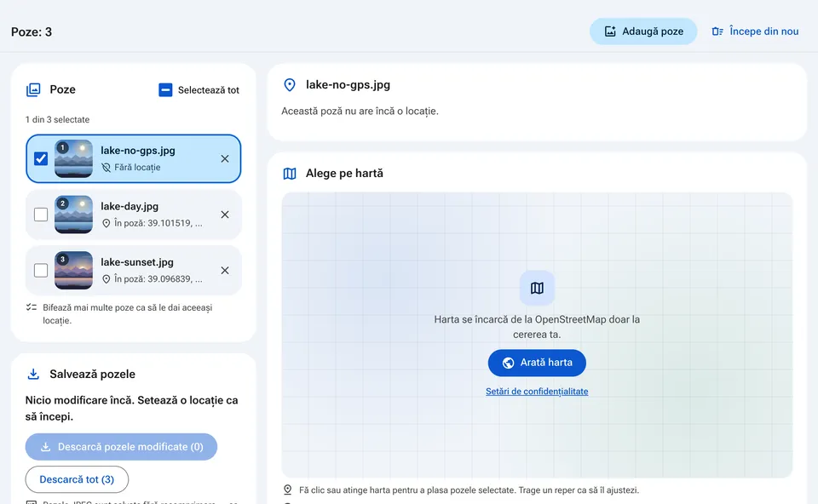The height and width of the screenshot is (504, 818).
Task: Click the Arată harta button
Action: tap(537, 363)
